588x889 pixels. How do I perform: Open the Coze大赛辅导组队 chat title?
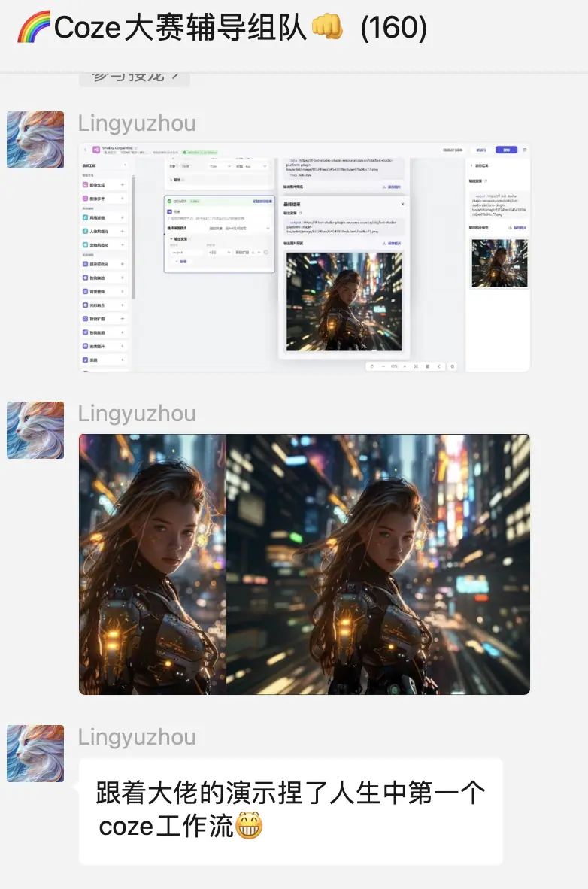click(223, 27)
